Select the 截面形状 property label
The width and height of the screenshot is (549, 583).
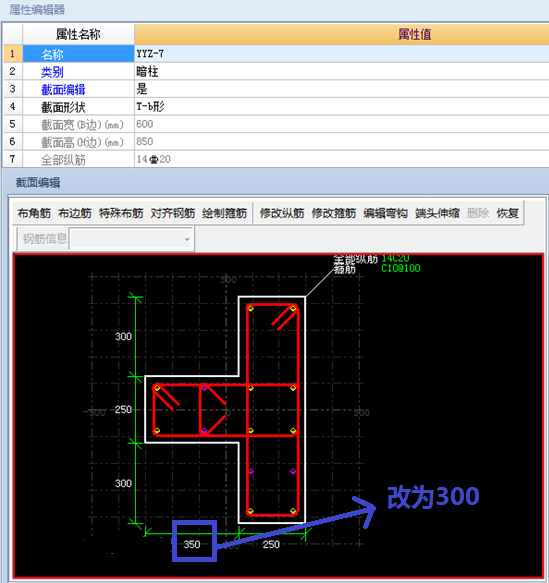click(x=63, y=107)
